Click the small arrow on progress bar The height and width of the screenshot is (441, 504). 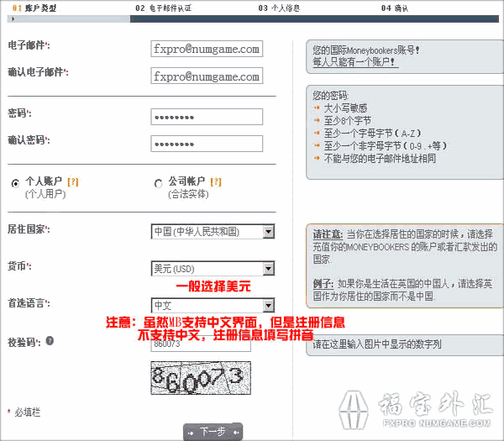click(13, 19)
